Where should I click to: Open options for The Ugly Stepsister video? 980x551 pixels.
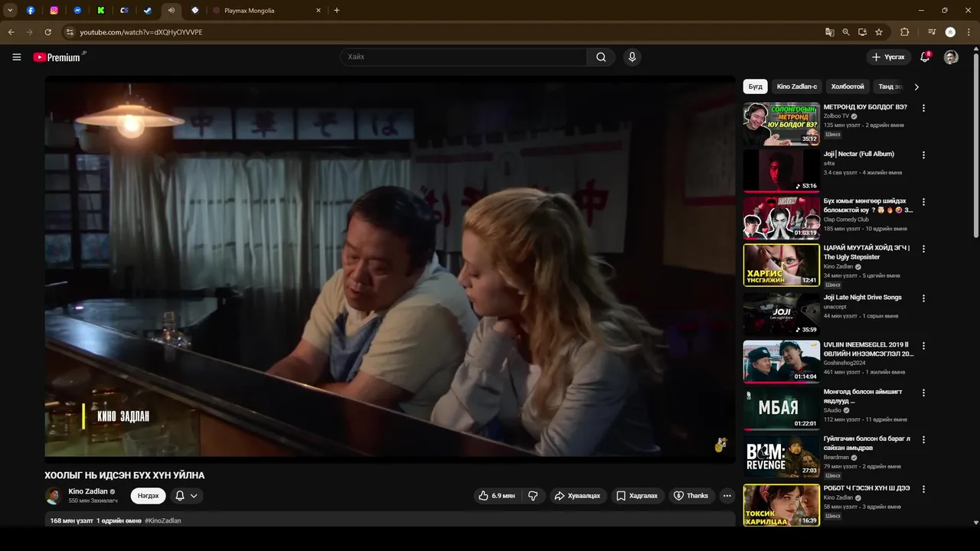click(923, 249)
